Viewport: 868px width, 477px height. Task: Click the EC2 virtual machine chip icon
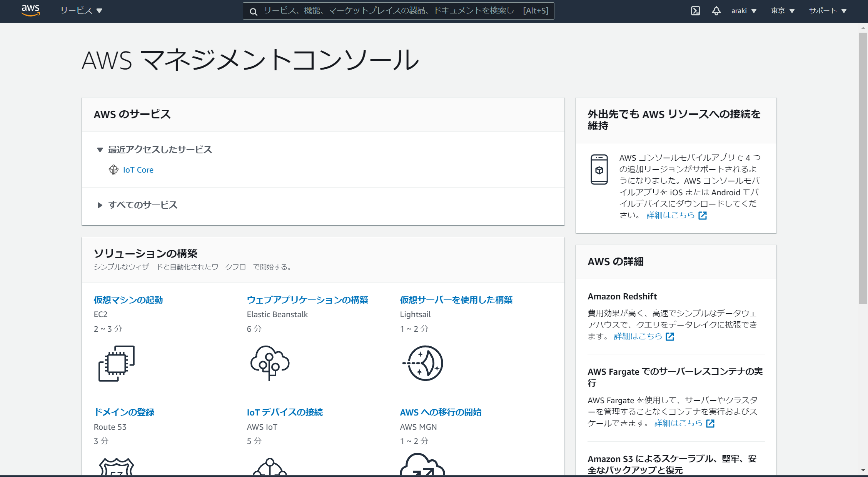(x=117, y=363)
